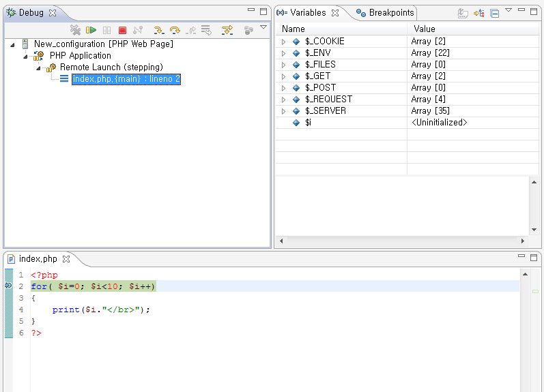Resume execution with the green Resume icon
The height and width of the screenshot is (392, 544).
(91, 30)
